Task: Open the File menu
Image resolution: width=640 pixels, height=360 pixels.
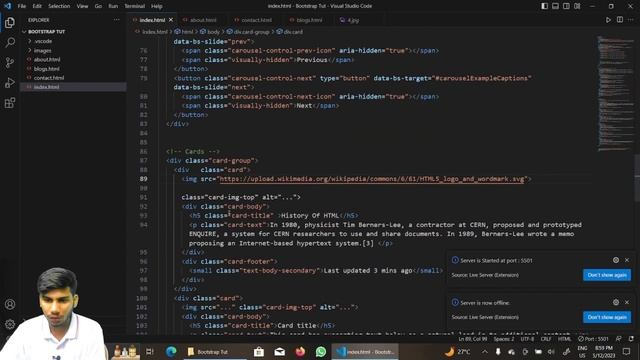Action: click(x=22, y=6)
